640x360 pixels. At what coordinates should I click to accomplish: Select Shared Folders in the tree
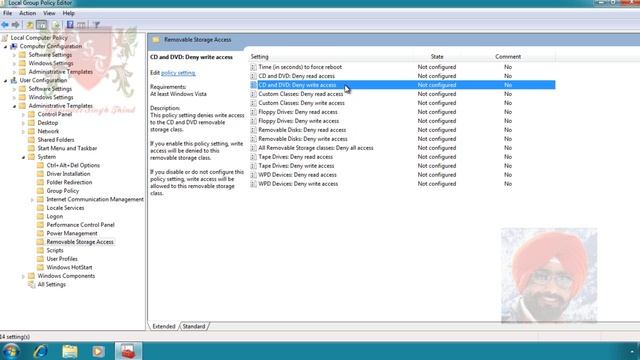click(56, 140)
